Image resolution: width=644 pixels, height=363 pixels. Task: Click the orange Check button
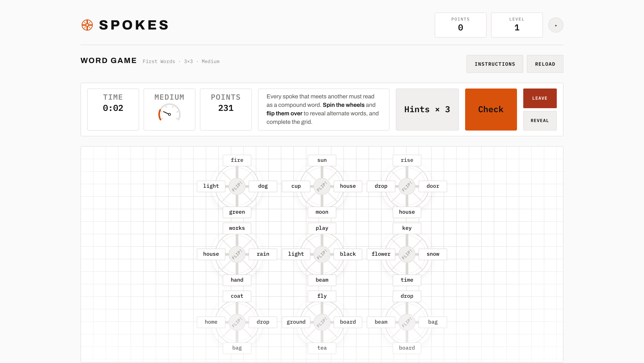491,110
